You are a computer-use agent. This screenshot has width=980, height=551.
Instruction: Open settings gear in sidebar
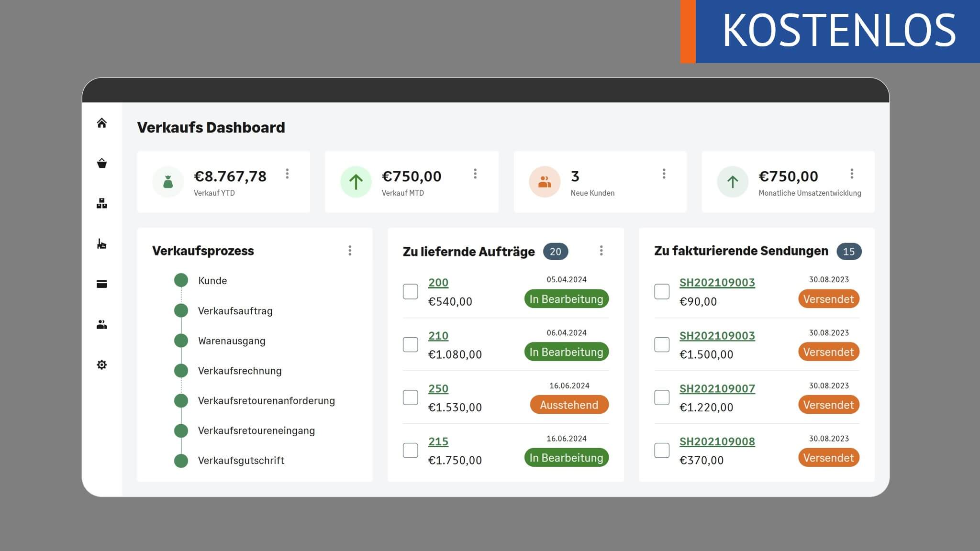101,365
